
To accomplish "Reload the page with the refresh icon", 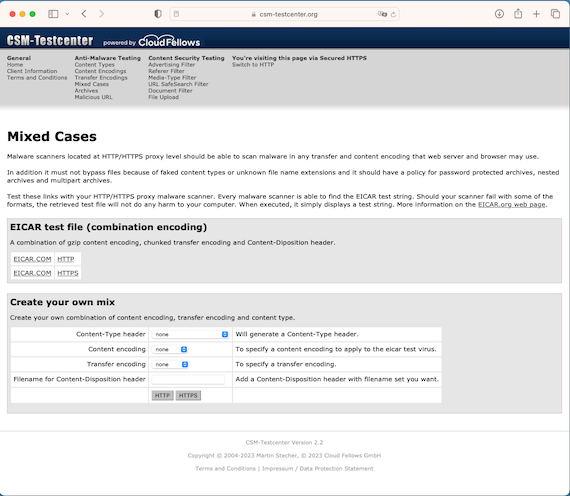I will [x=393, y=15].
